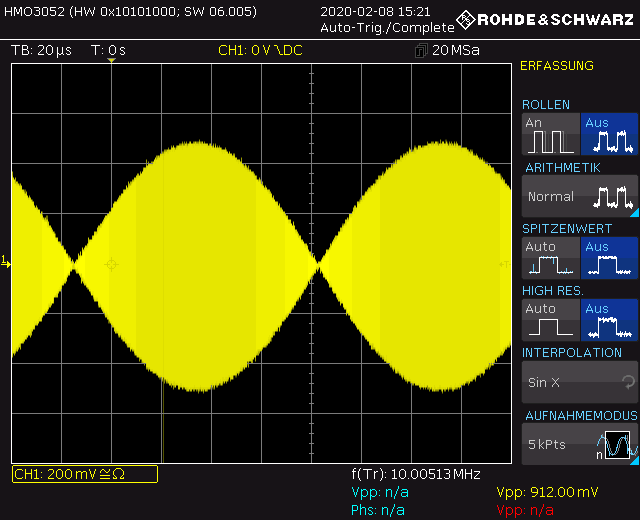Screen dimensions: 640x520
Task: Click the channel 1 ground level marker
Action: pyautogui.click(x=6, y=263)
